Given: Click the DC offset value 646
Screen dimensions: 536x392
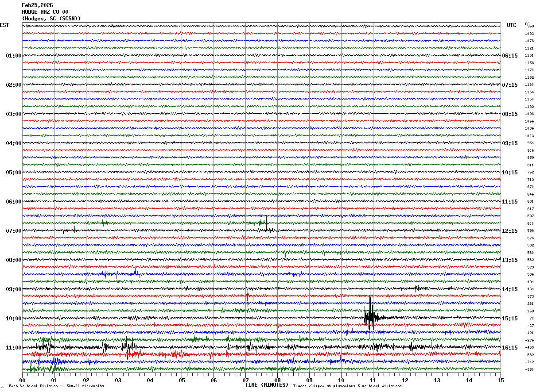Looking at the screenshot, I should (x=531, y=194).
